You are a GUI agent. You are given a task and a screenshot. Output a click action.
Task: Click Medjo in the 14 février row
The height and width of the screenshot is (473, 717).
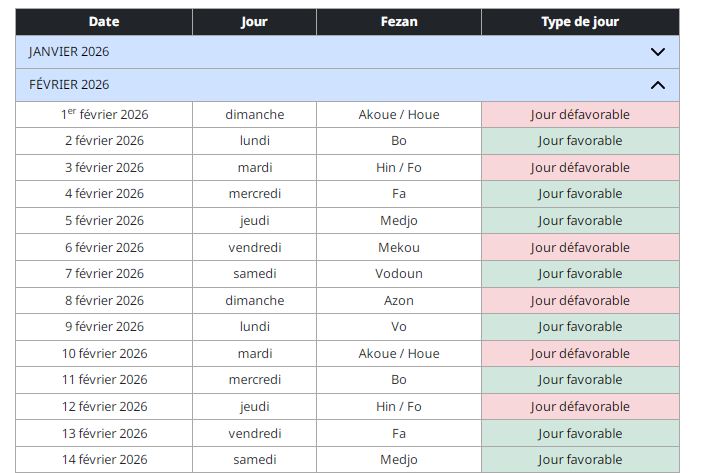[x=399, y=460]
